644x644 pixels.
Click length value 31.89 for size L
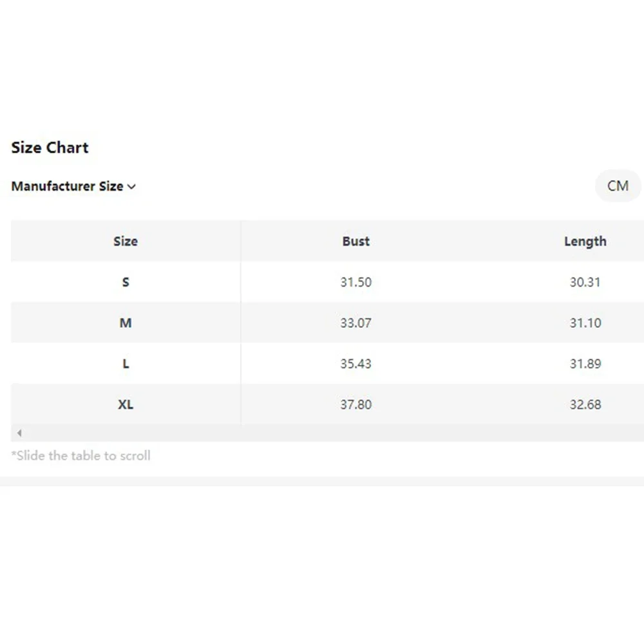click(x=585, y=364)
